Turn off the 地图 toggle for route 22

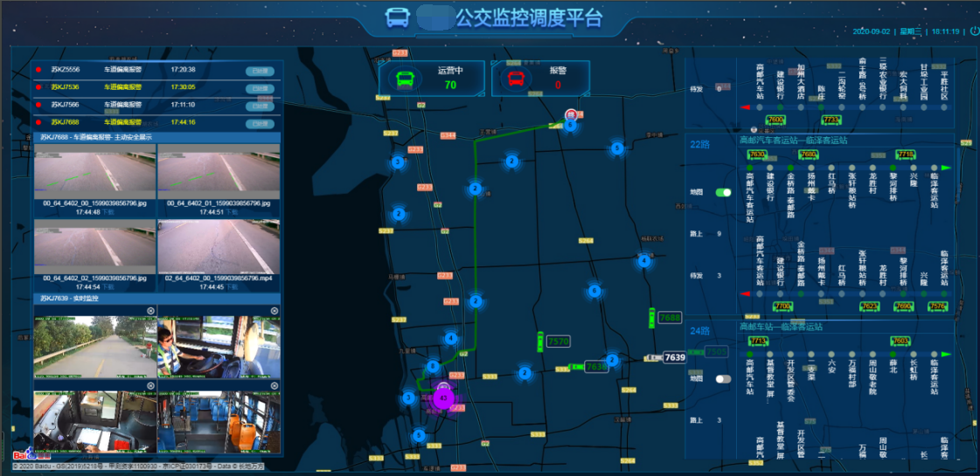tap(723, 192)
